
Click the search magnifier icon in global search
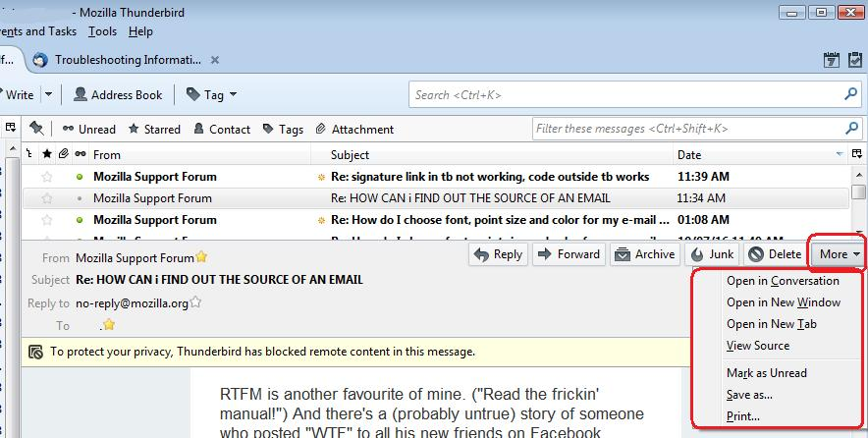(849, 94)
